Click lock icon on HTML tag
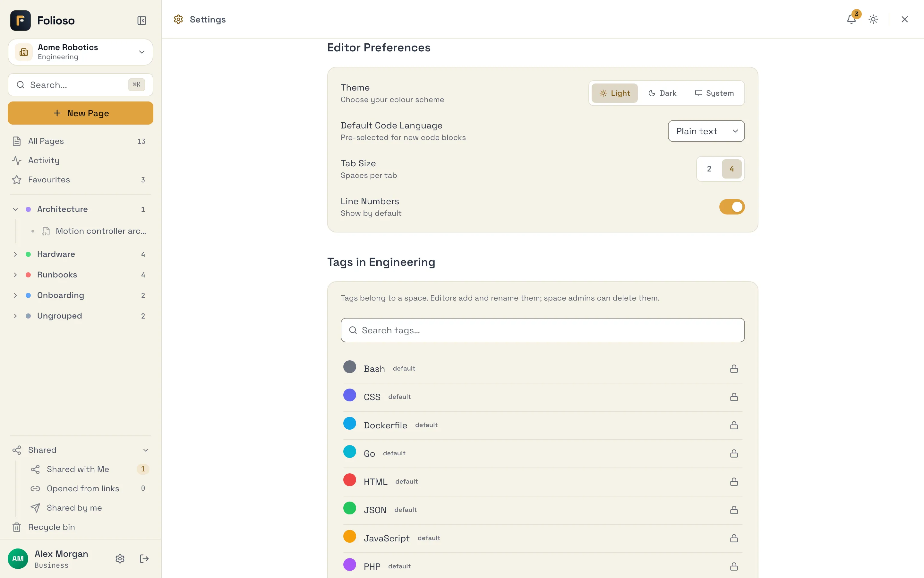 coord(734,482)
